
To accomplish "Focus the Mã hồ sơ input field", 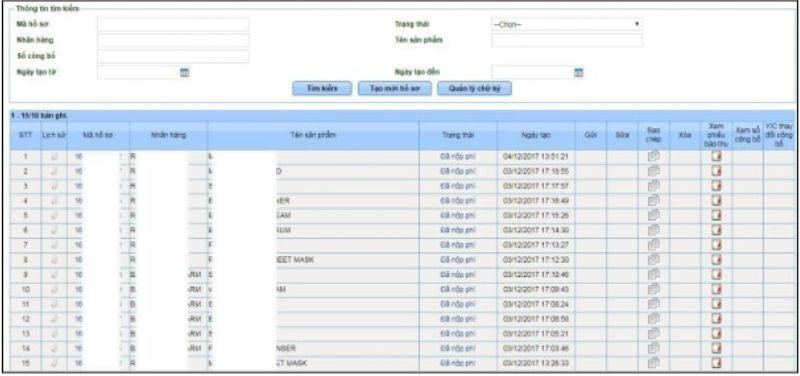I will pyautogui.click(x=173, y=24).
